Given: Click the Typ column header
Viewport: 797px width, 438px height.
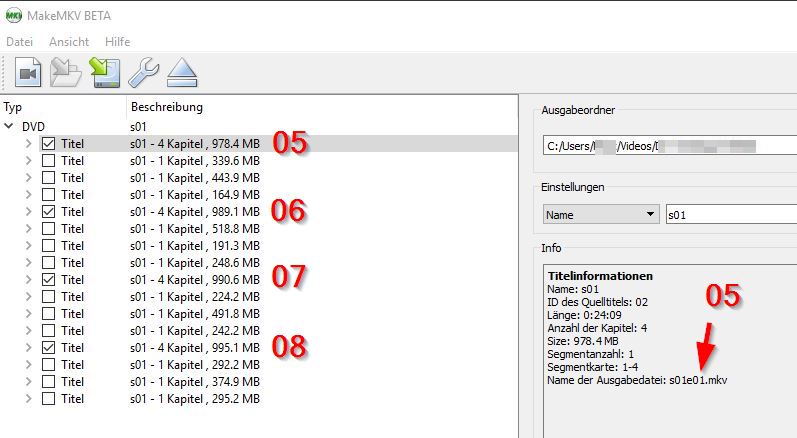Looking at the screenshot, I should (13, 107).
